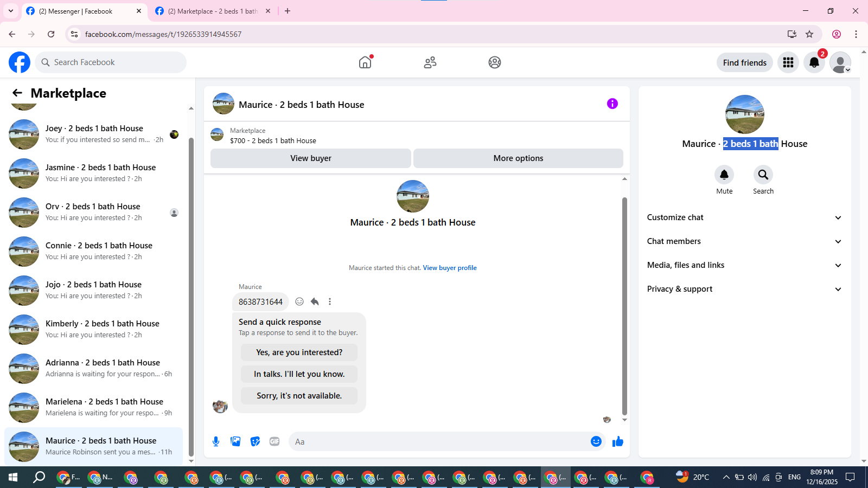
Task: Search in conversation magnifier icon
Action: tap(763, 175)
